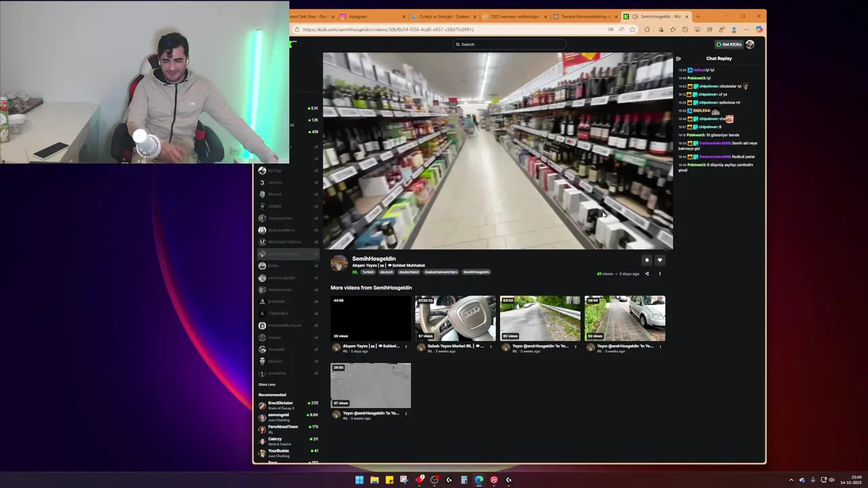Close the Instagram browser tab
The height and width of the screenshot is (488, 868).
point(404,16)
